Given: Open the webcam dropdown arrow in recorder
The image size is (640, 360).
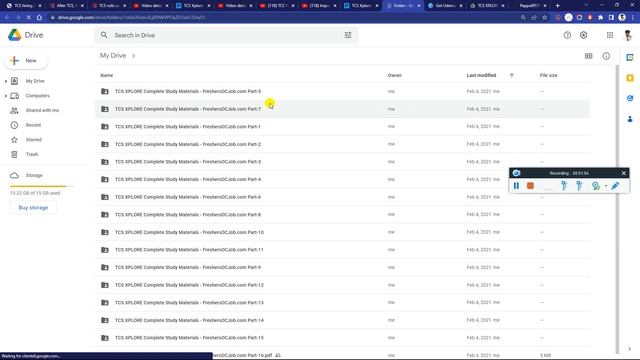Looking at the screenshot, I should (606, 186).
